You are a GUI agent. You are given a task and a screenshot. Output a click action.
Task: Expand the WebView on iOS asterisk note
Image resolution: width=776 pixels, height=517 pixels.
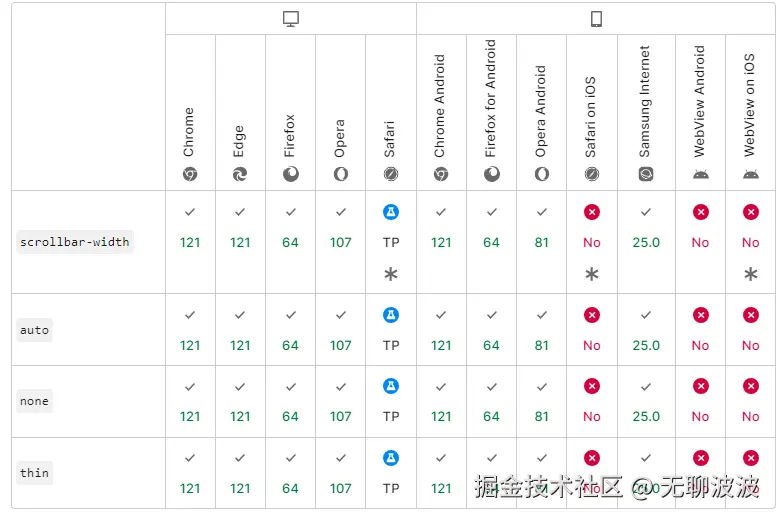[750, 274]
